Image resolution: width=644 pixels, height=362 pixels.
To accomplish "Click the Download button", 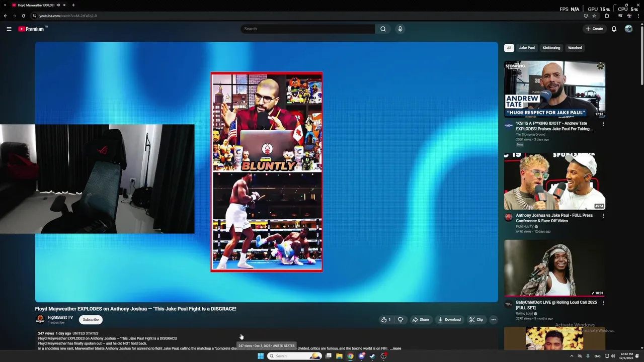I will (x=449, y=320).
